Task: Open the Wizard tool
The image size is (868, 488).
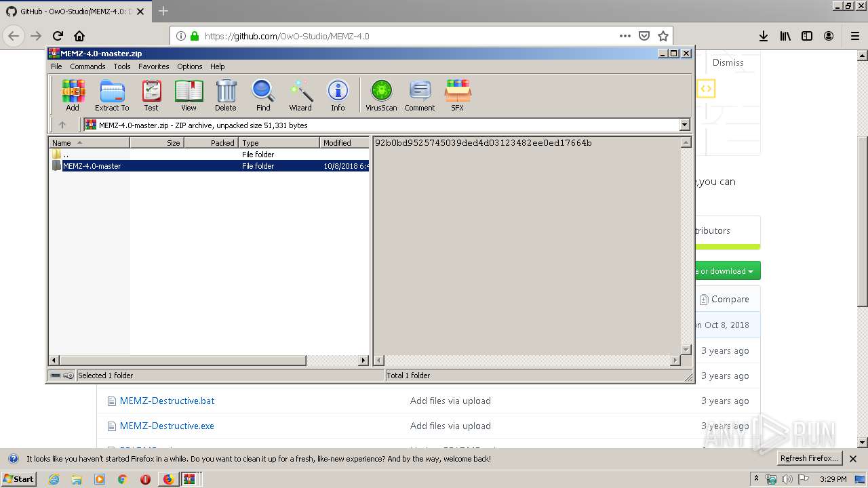Action: coord(300,95)
